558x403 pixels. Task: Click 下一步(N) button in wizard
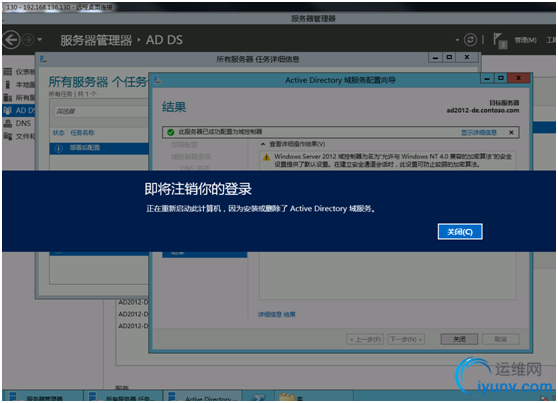406,339
